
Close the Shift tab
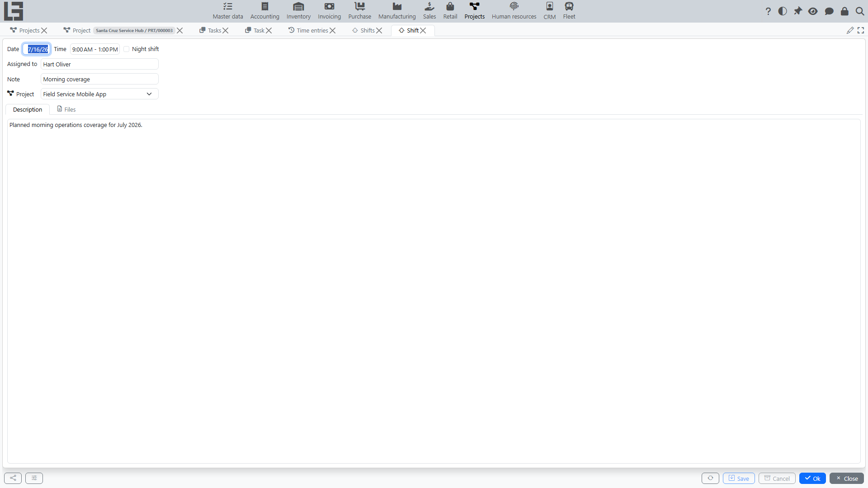(423, 30)
